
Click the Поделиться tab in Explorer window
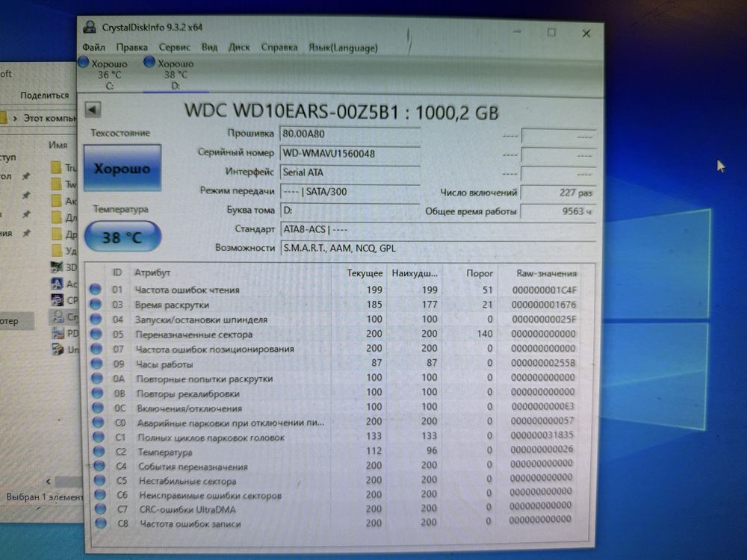[x=44, y=96]
